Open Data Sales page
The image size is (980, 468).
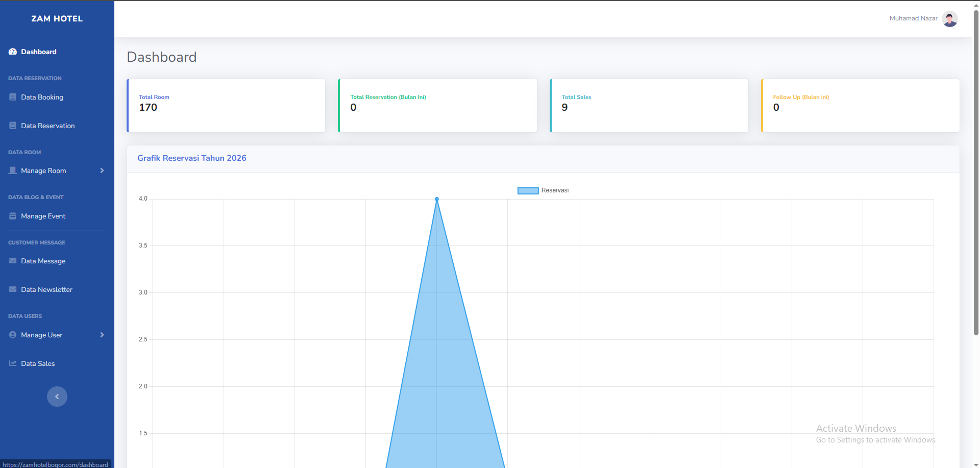(57, 363)
